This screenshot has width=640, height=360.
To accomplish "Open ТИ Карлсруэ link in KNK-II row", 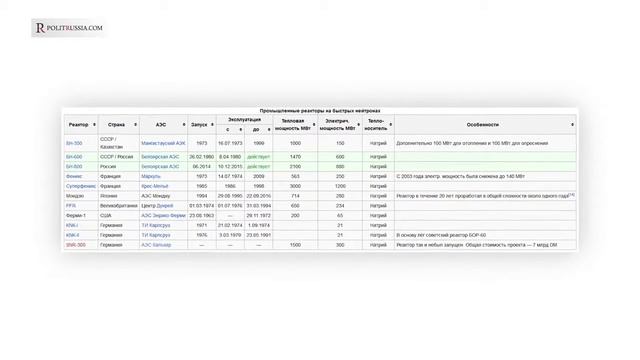I will (156, 235).
